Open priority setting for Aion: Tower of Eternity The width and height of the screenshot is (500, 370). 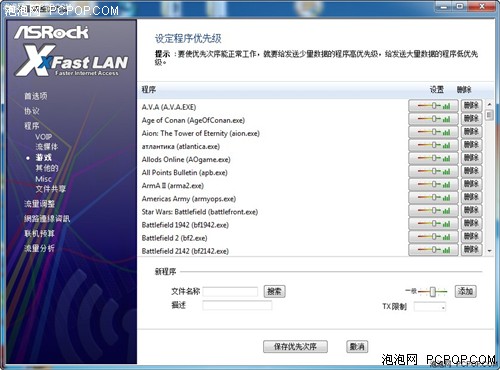[x=433, y=132]
